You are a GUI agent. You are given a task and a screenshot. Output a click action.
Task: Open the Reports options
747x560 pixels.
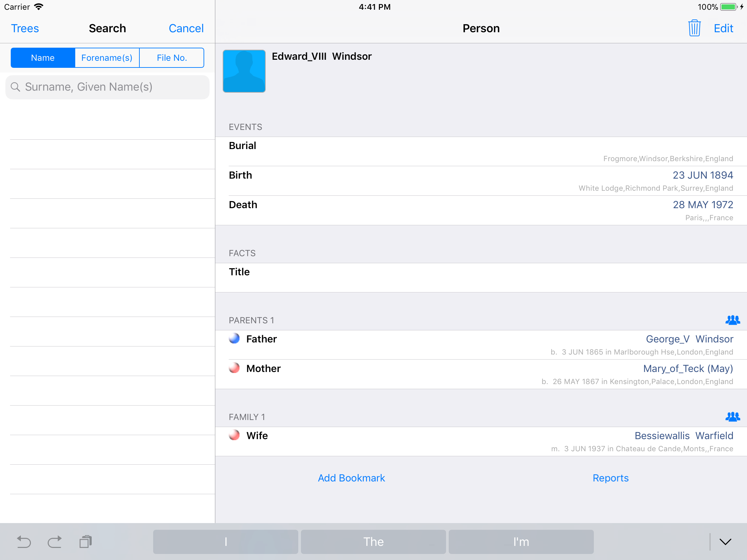click(610, 478)
